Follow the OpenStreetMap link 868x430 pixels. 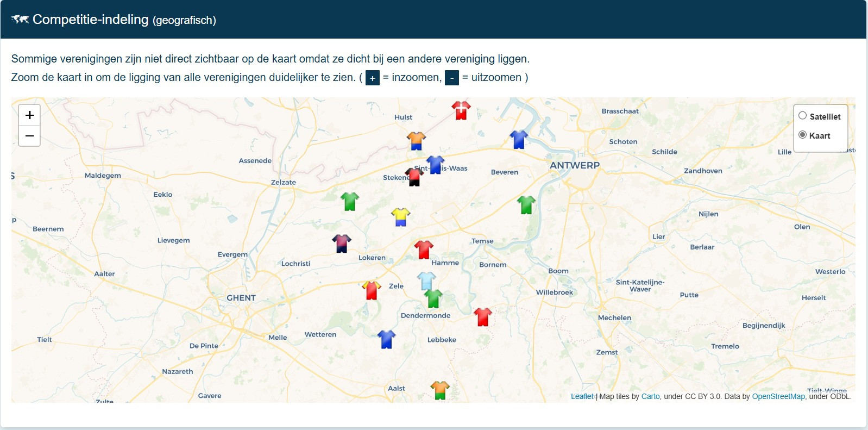[778, 396]
